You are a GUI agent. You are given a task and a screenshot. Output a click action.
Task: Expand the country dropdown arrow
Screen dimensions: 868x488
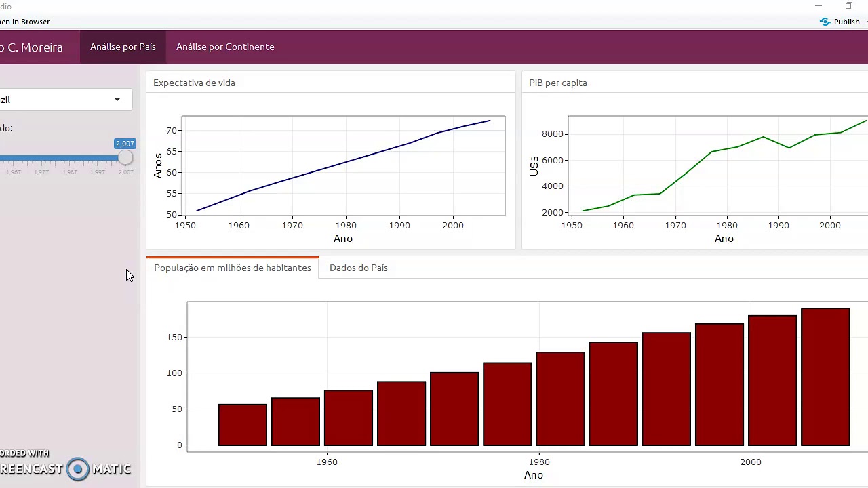pos(117,100)
